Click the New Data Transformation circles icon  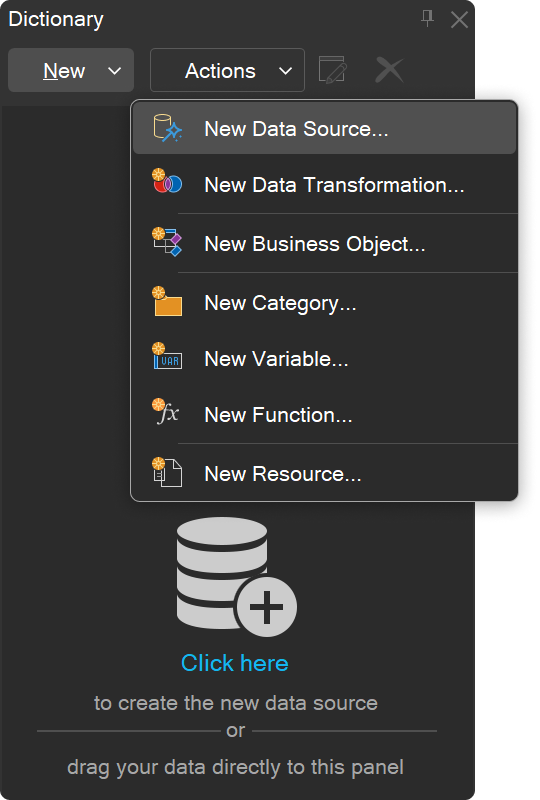click(167, 181)
